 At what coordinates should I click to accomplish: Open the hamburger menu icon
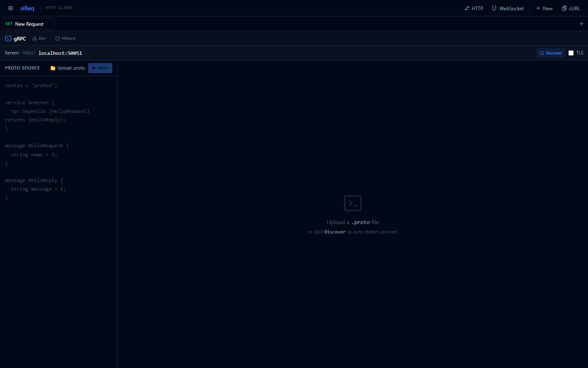coord(11,8)
